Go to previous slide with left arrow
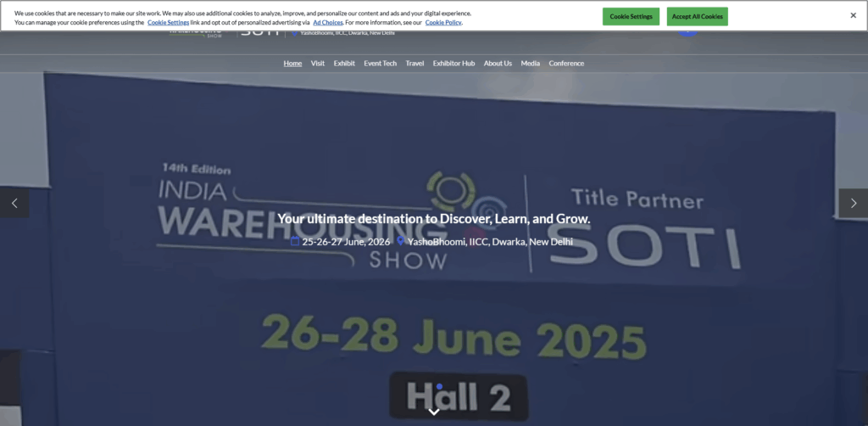868x426 pixels. pyautogui.click(x=14, y=203)
